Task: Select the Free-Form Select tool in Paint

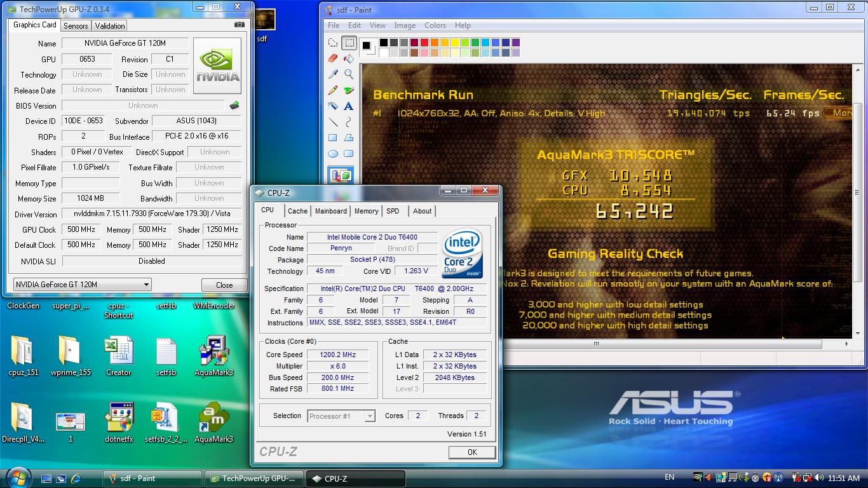Action: tap(333, 43)
